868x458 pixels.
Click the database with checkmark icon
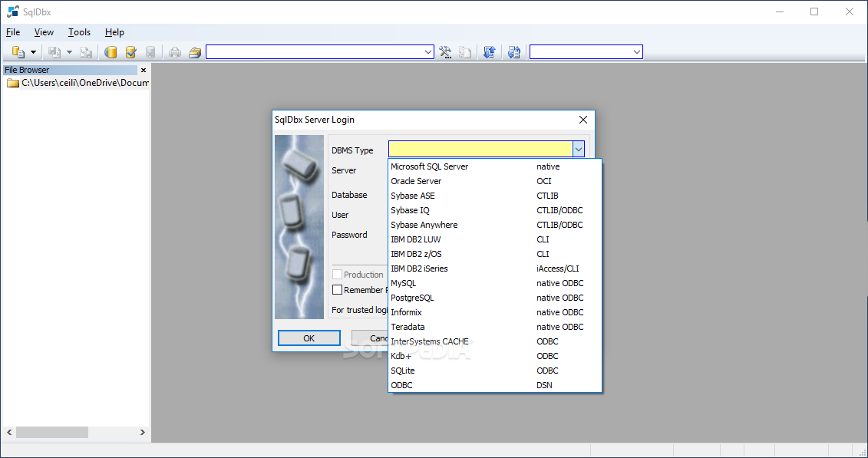click(x=130, y=52)
